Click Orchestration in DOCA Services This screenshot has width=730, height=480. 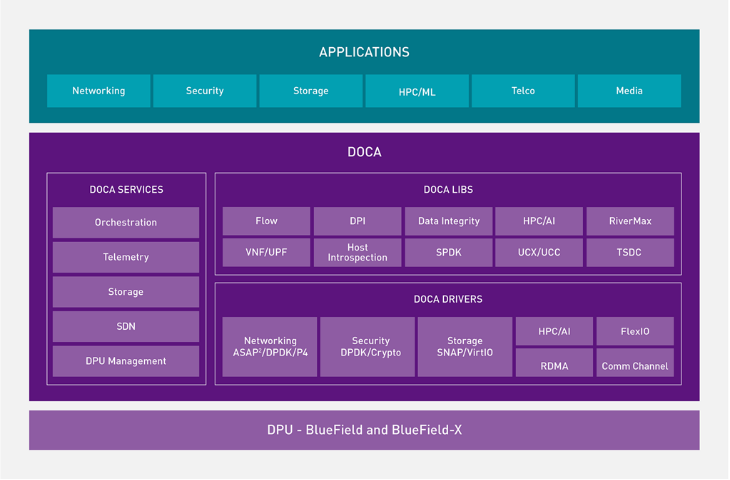pos(126,222)
